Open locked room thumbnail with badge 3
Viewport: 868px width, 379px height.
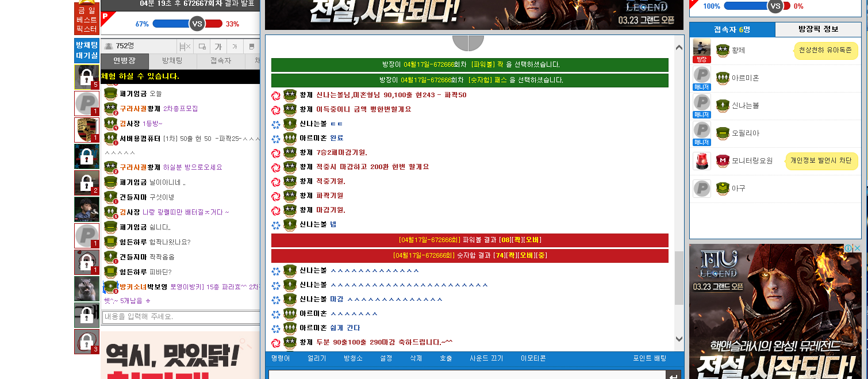coord(87,342)
